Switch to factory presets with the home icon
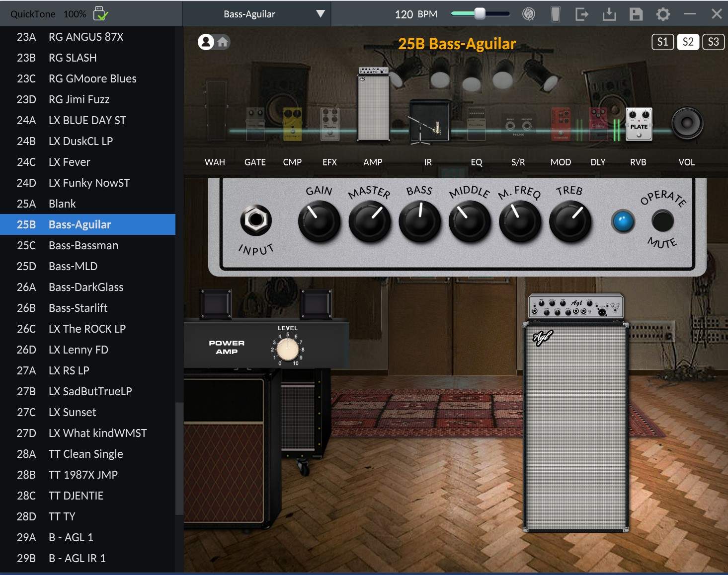This screenshot has height=575, width=728. (x=223, y=42)
